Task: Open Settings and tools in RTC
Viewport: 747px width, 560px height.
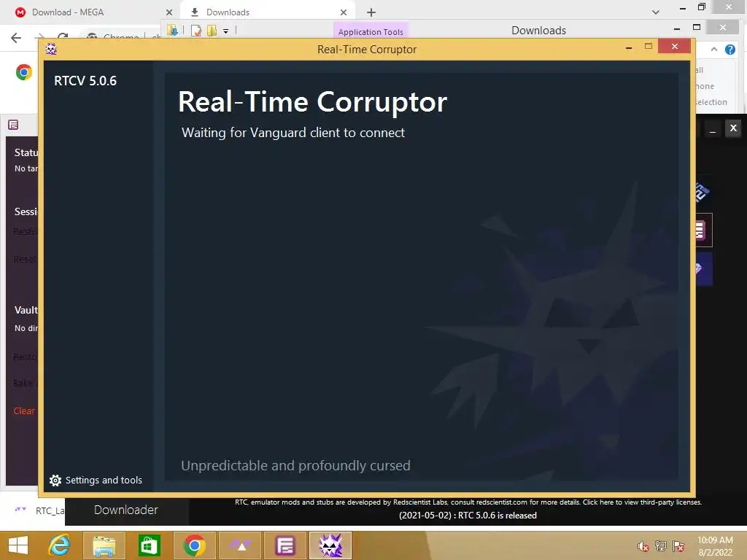Action: pos(96,480)
